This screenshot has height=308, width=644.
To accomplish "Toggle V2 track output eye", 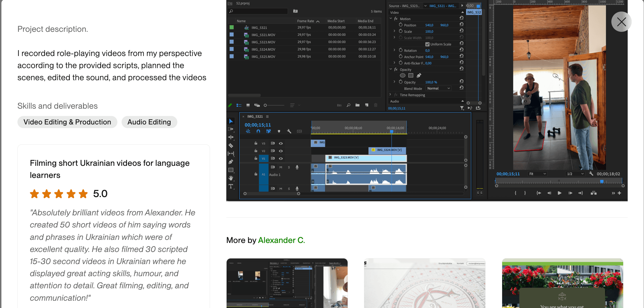I will tap(281, 151).
